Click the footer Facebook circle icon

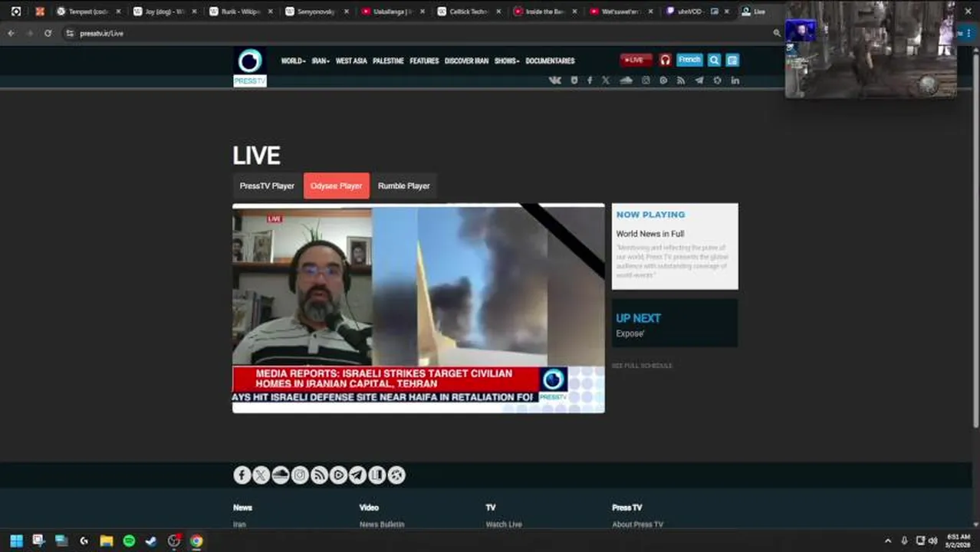[x=242, y=475]
